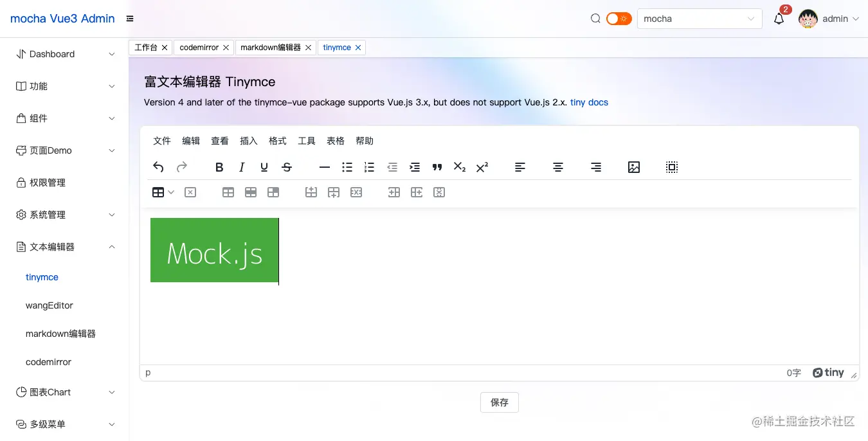Click the 保存 button

(x=500, y=402)
